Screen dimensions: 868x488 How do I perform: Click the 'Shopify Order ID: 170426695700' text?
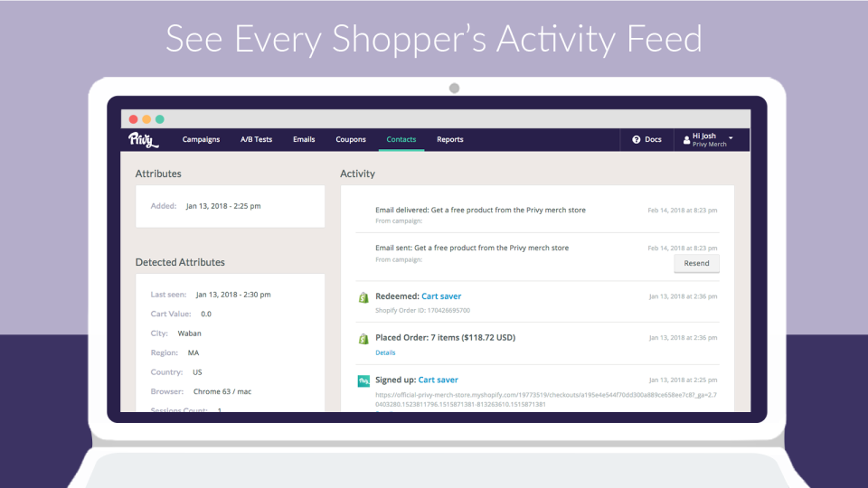[423, 310]
